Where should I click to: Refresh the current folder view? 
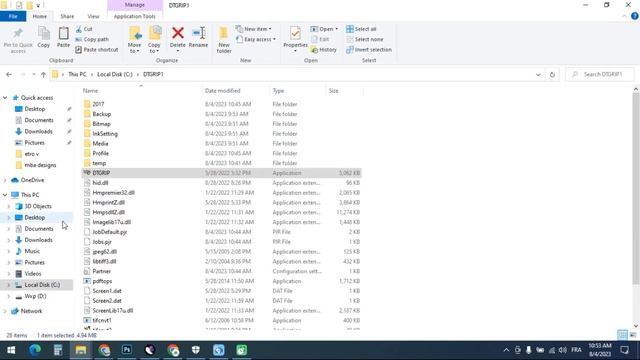[552, 74]
